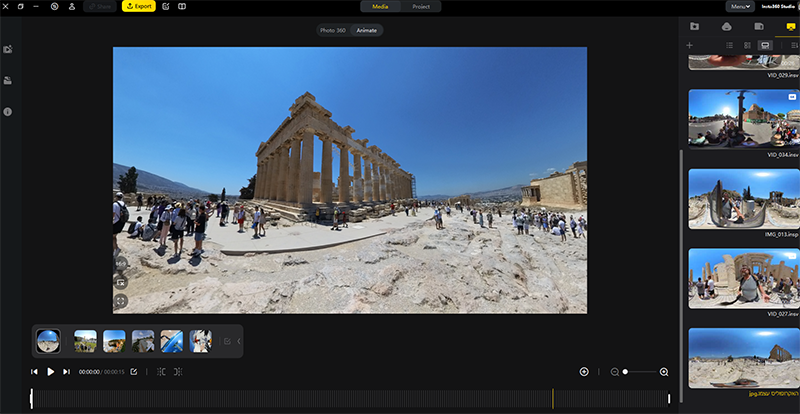This screenshot has width=800, height=414.
Task: Jump to the next frame
Action: (66, 372)
